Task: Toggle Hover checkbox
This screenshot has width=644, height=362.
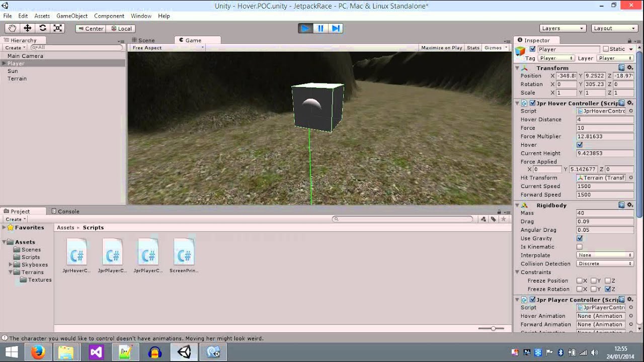Action: 580,145
